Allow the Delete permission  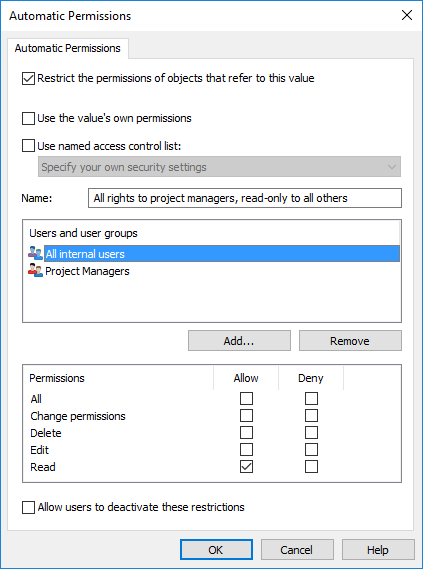(246, 433)
